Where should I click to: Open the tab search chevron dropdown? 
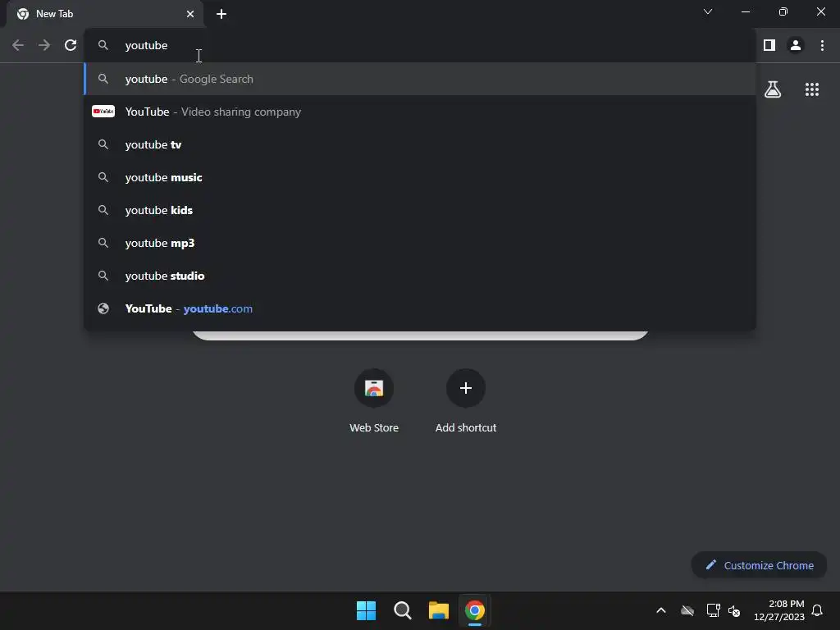(708, 11)
